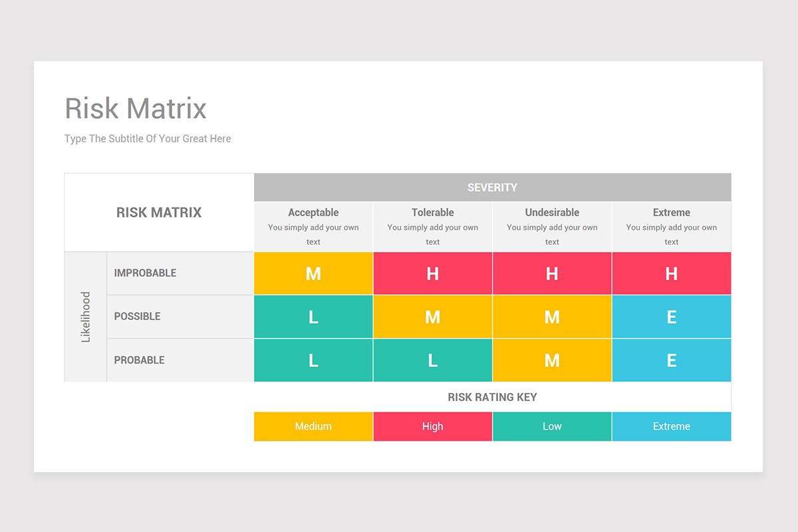This screenshot has width=798, height=532.
Task: Click the gray SEVERITY header bar
Action: [x=492, y=187]
